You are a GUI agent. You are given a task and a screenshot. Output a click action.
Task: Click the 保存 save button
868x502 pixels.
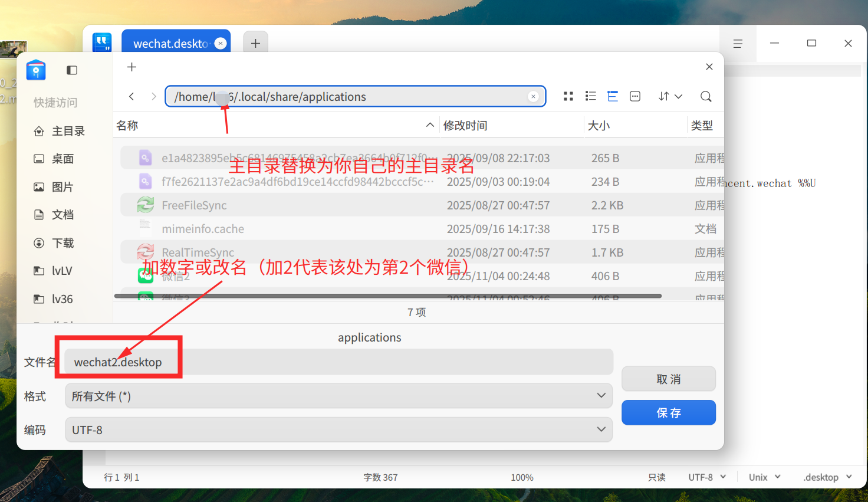[669, 412]
